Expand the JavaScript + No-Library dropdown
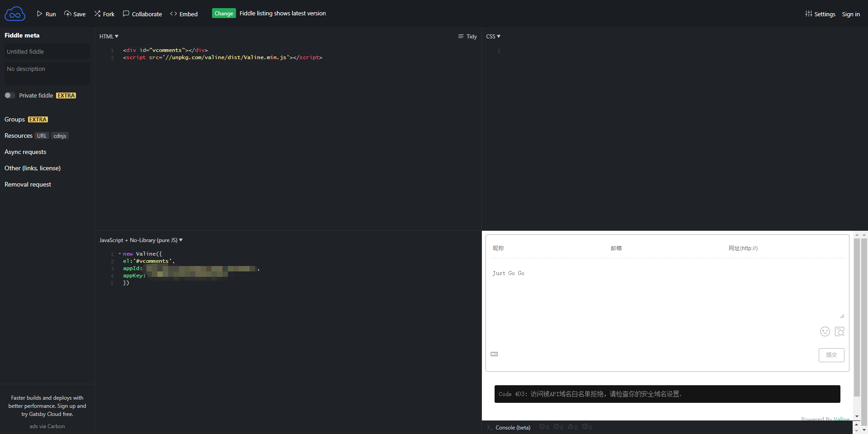The image size is (868, 434). [141, 240]
